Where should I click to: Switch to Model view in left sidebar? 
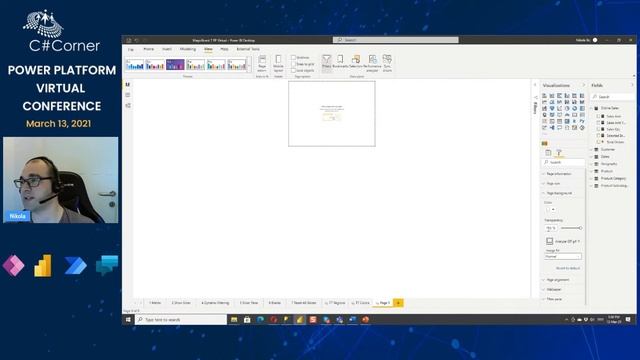click(128, 105)
